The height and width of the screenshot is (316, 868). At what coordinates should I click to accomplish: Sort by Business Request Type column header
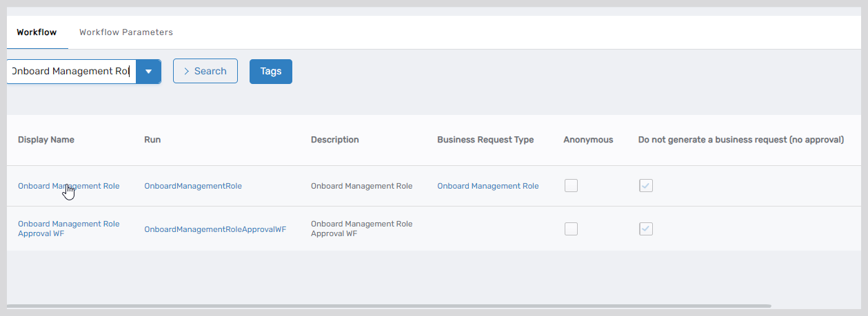485,140
